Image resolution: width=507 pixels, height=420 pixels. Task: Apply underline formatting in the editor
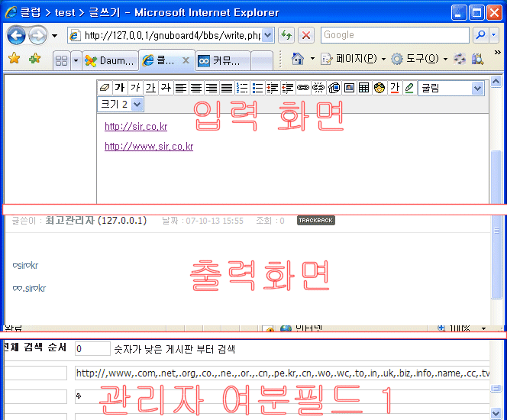click(x=150, y=88)
